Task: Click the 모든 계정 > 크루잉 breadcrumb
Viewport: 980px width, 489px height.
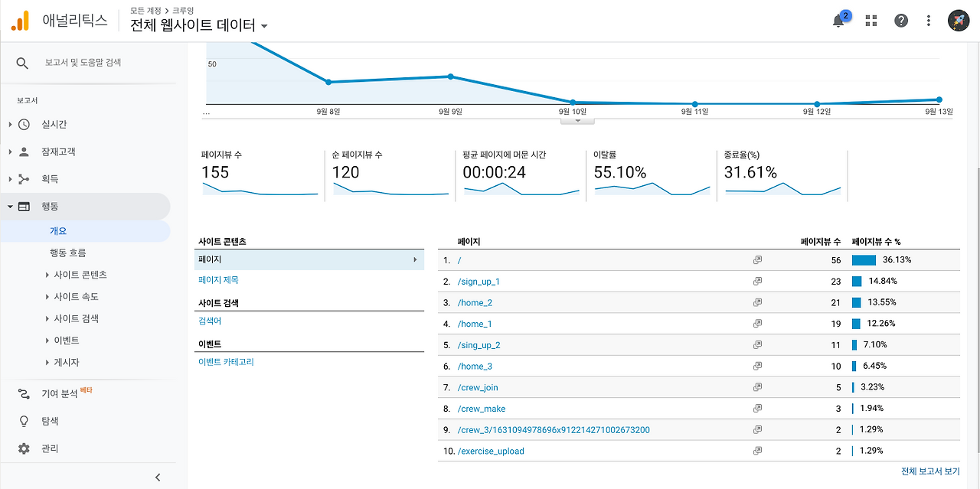Action: click(162, 11)
